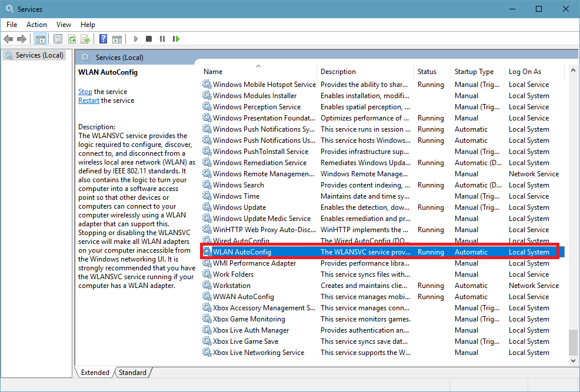580x392 pixels.
Task: Click gear icon of Windows Perception Service
Action: click(207, 107)
